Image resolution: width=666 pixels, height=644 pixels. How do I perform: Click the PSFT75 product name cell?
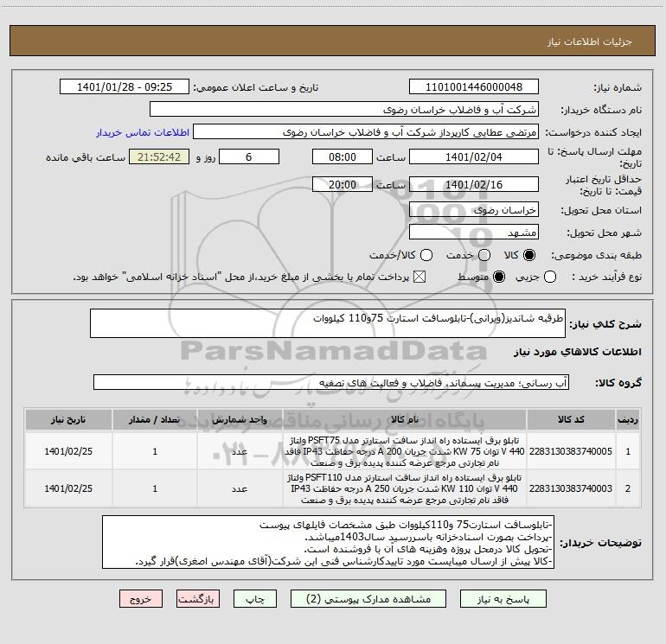click(x=405, y=451)
